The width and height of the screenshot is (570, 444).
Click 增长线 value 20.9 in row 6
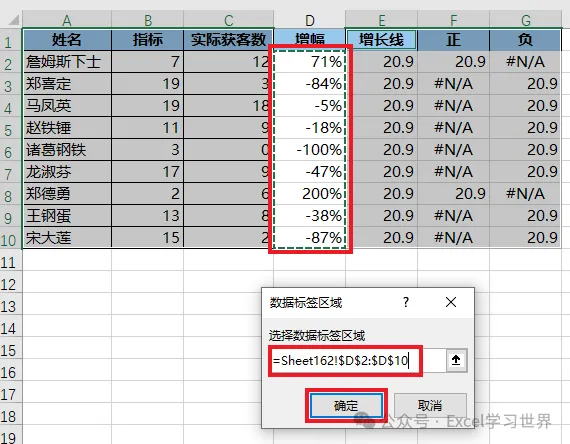(x=381, y=150)
